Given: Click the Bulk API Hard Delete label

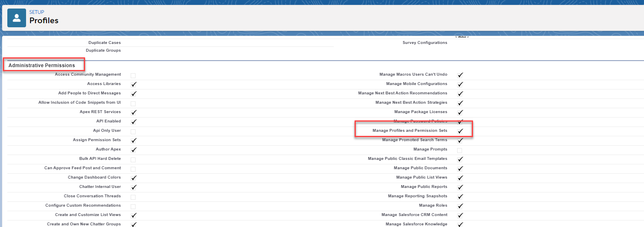Looking at the screenshot, I should coord(100,158).
